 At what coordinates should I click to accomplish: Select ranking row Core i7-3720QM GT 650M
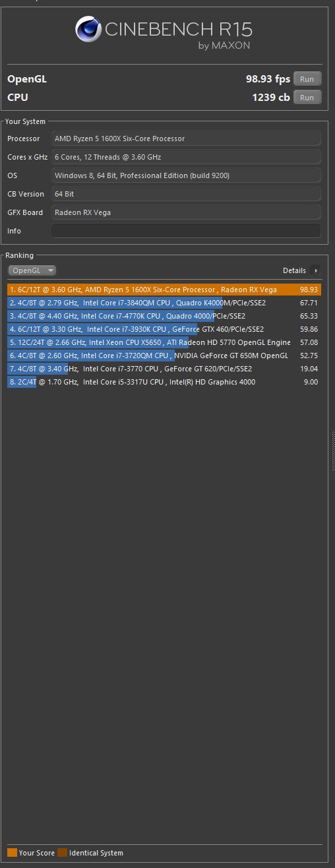point(164,356)
